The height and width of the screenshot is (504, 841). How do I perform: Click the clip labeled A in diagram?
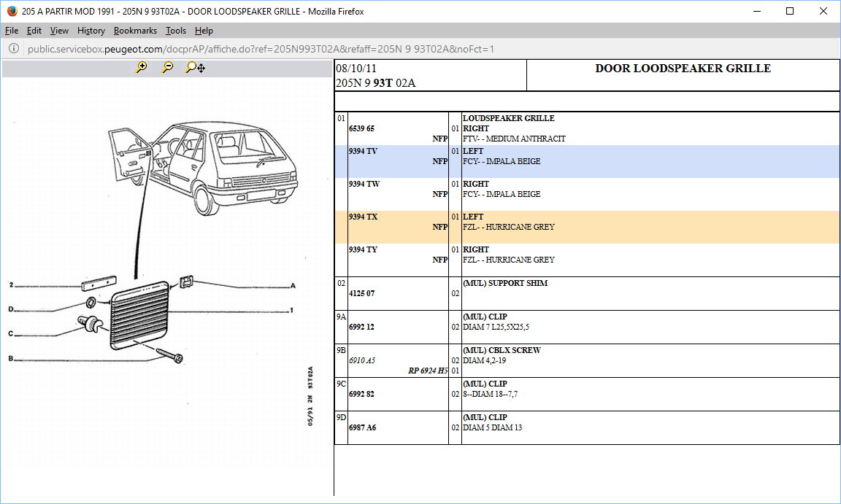click(x=187, y=282)
